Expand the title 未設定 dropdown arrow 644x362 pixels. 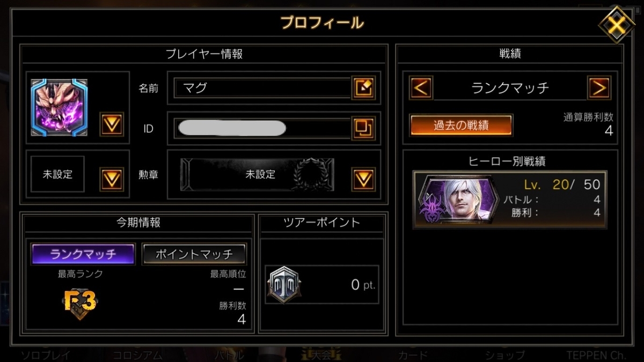coord(112,179)
